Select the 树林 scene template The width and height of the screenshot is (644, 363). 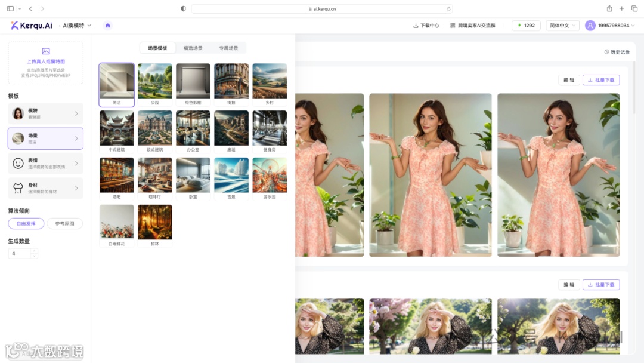155,226
